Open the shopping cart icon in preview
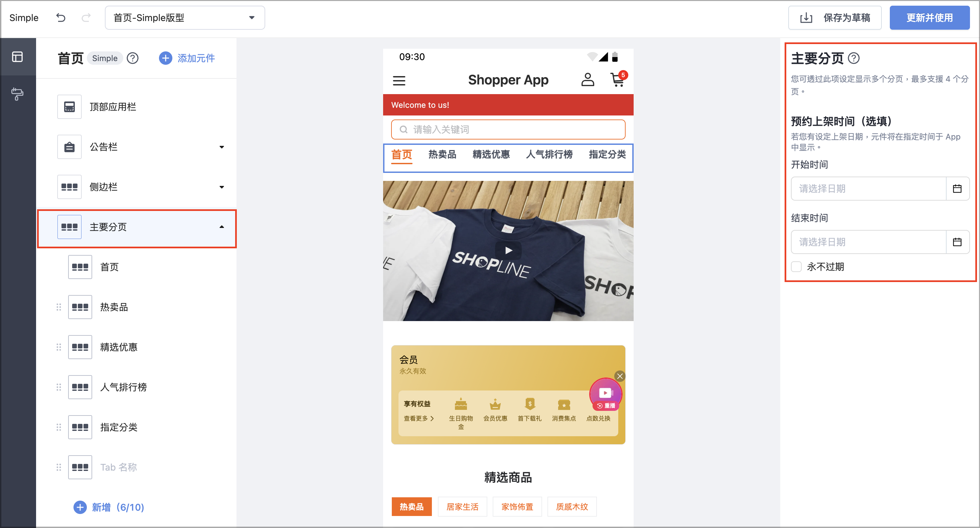This screenshot has height=528, width=980. pyautogui.click(x=618, y=80)
